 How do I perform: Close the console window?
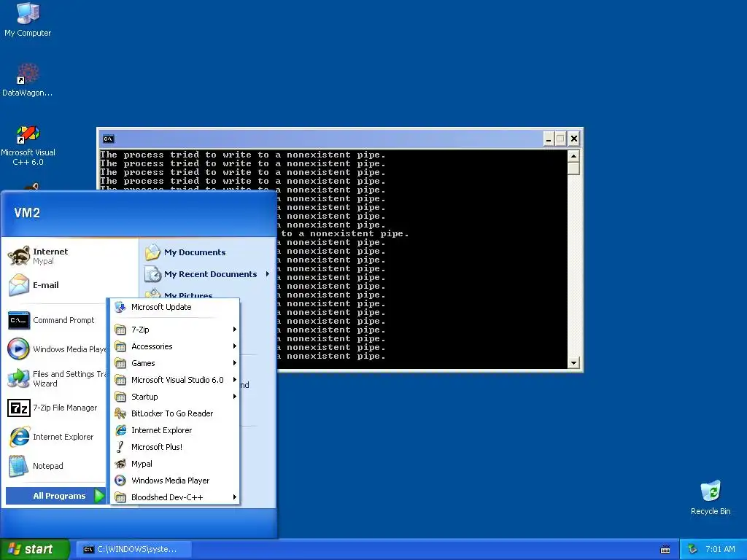point(574,139)
